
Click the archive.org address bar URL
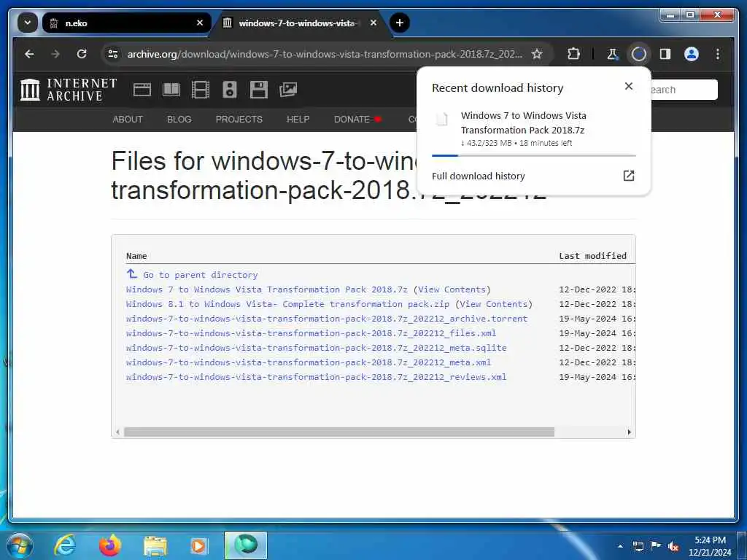point(325,54)
